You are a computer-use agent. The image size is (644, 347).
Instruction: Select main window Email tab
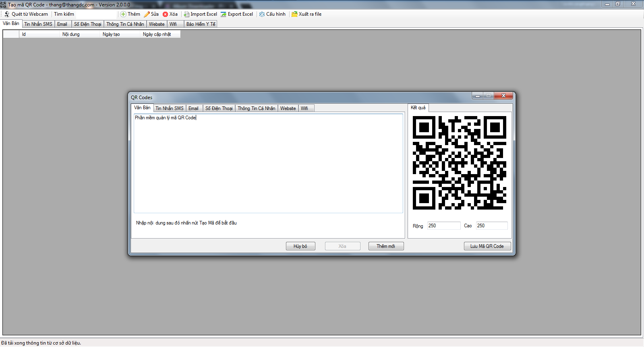click(x=62, y=24)
